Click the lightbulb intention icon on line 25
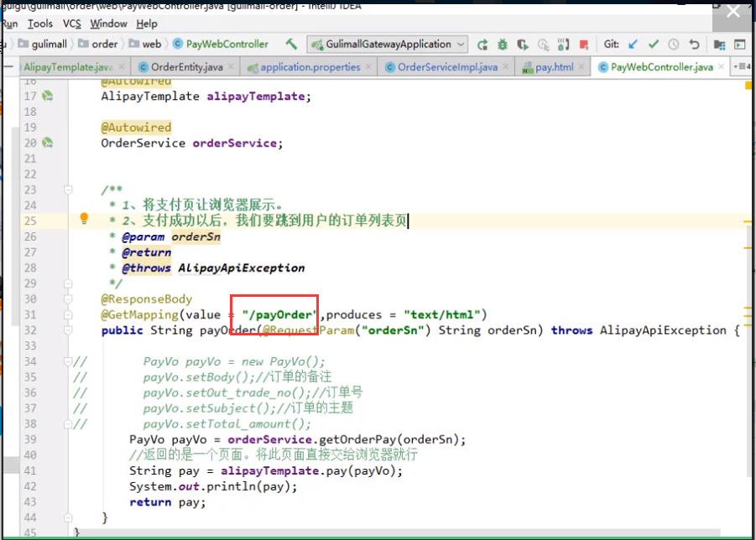The width and height of the screenshot is (756, 540). pos(84,220)
